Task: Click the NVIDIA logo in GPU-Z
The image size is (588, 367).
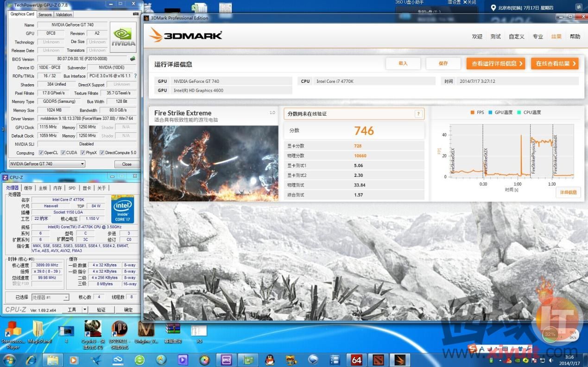Action: click(x=124, y=37)
